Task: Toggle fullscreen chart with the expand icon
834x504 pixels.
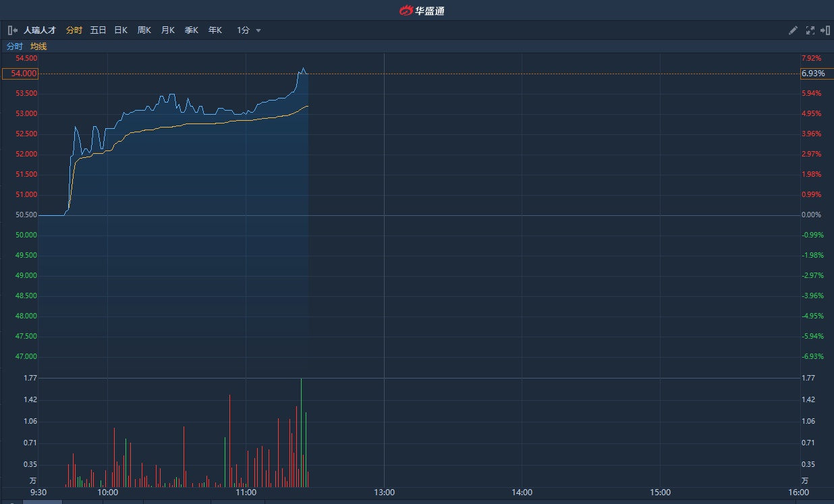Action: 810,30
